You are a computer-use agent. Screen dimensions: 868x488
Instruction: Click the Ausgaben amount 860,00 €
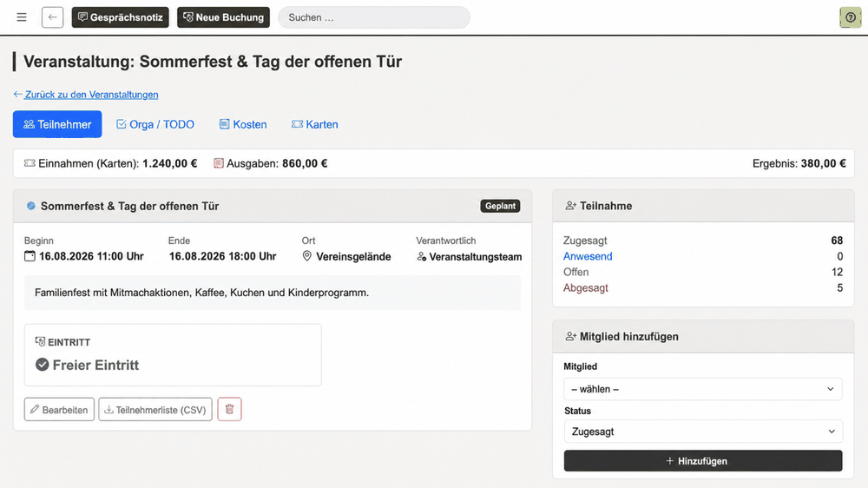click(x=305, y=163)
